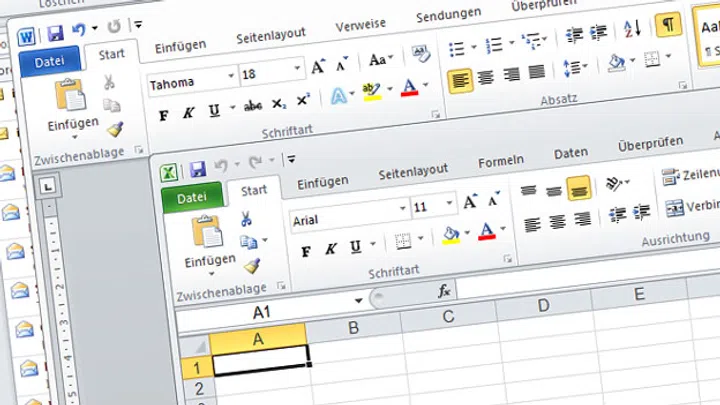Click the Save icon in Word's quick access toolbar
The image size is (720, 405).
coord(56,34)
